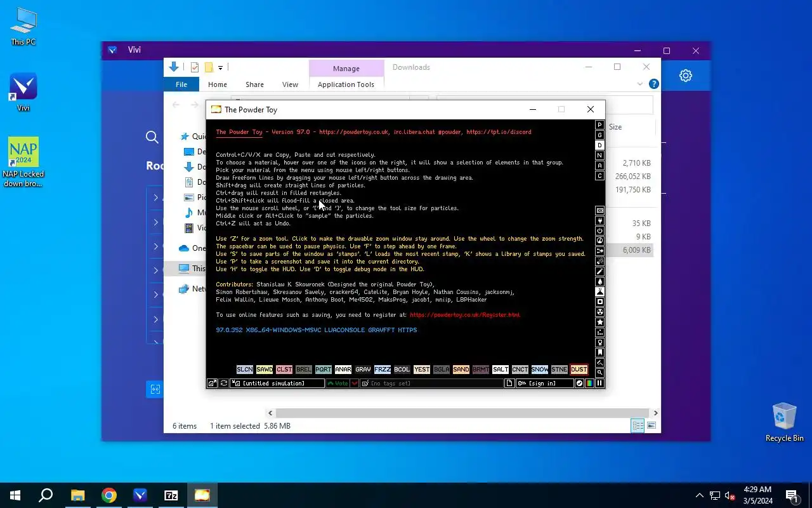Switch Explorer to details view toggle
This screenshot has width=812, height=508.
[x=638, y=425]
